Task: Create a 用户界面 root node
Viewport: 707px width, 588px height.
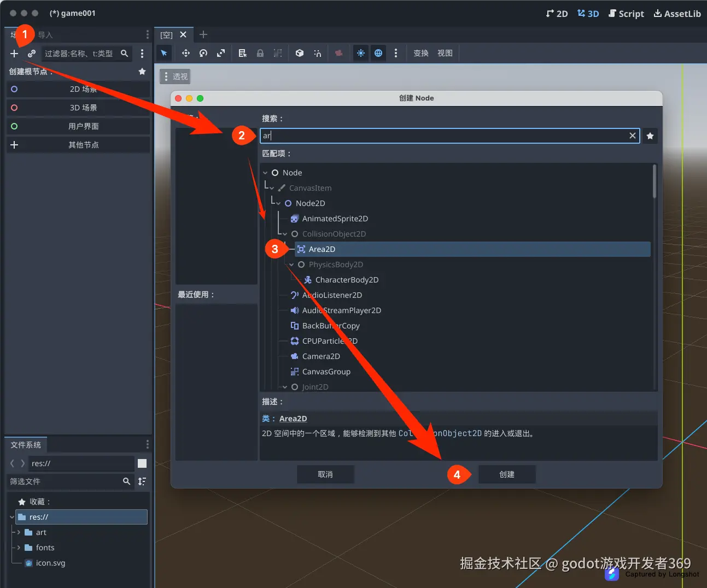Action: pyautogui.click(x=78, y=126)
